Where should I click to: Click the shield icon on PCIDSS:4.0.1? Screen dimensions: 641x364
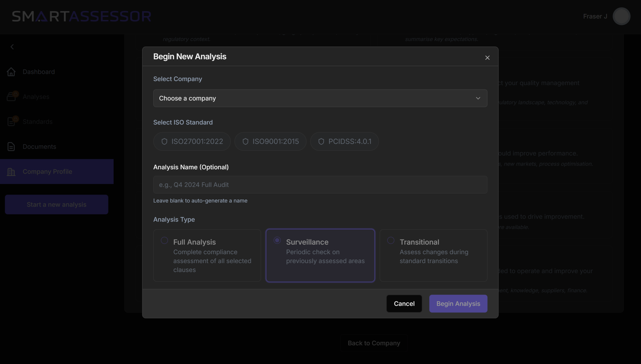tap(321, 141)
